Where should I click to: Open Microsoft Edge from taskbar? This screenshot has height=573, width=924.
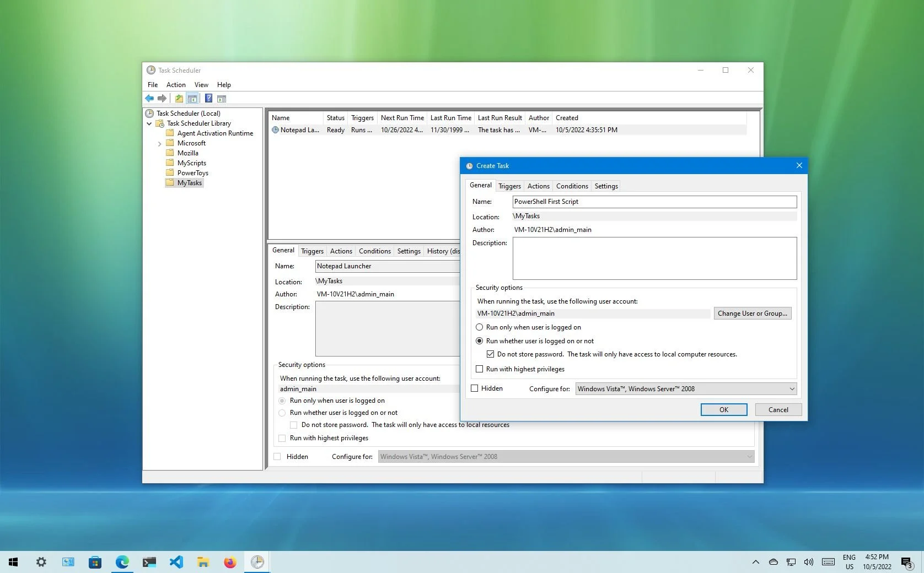122,562
